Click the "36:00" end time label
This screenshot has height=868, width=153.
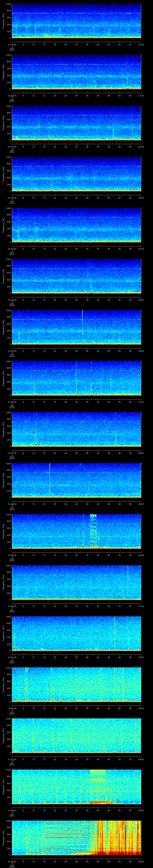pos(141,861)
